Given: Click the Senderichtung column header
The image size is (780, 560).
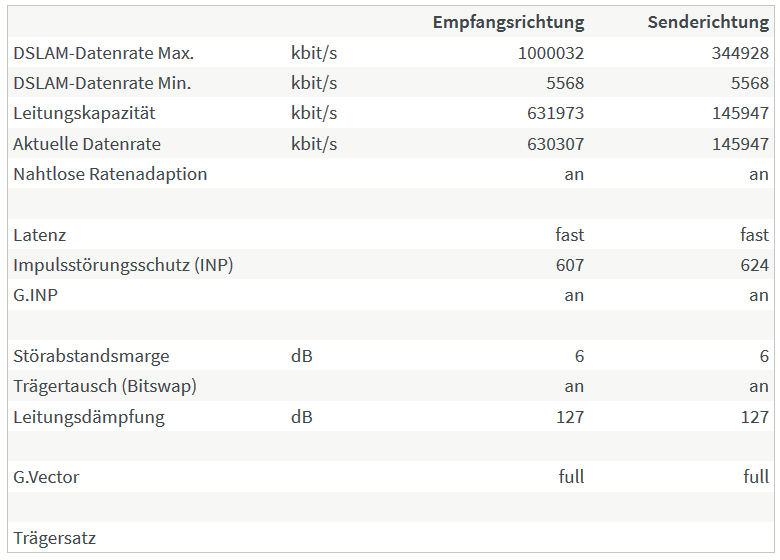Looking at the screenshot, I should coord(708,22).
